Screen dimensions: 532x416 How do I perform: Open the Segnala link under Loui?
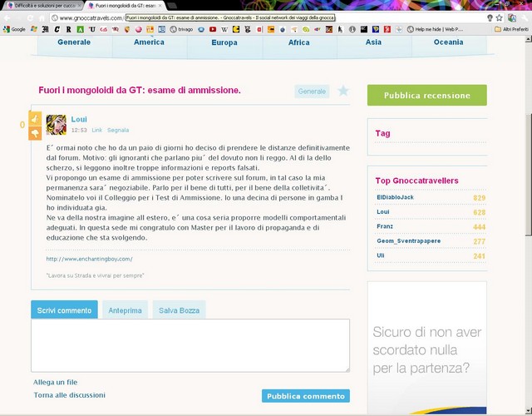[x=118, y=131]
